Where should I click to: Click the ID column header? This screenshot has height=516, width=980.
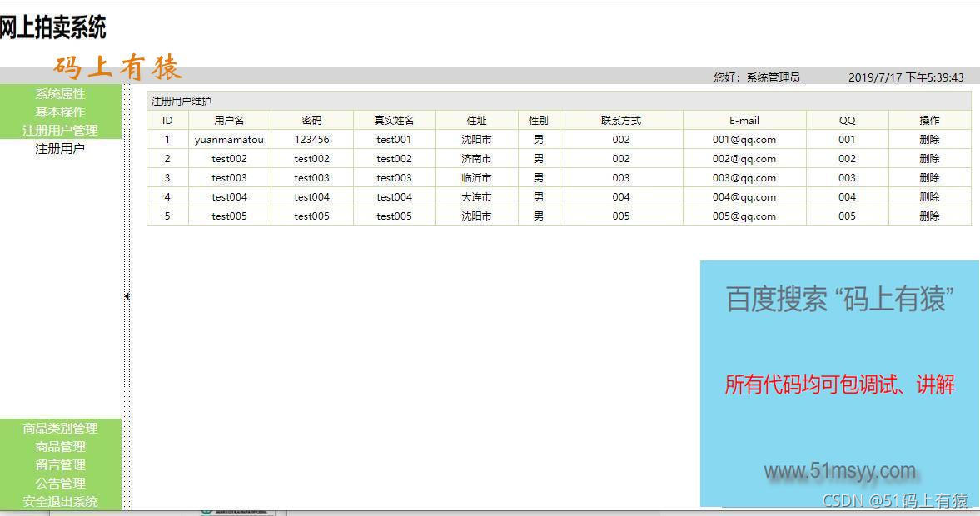(x=167, y=120)
